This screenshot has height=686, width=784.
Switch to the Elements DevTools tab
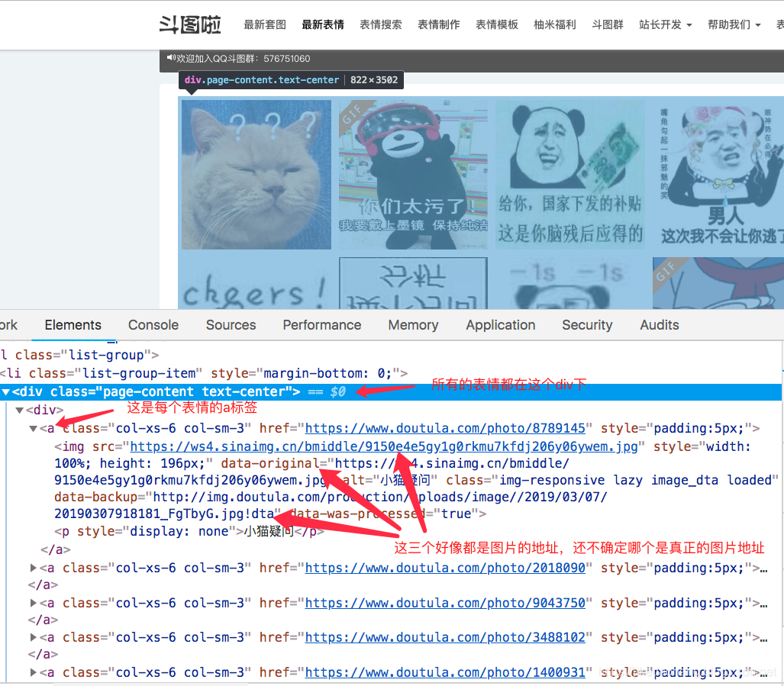pos(73,325)
